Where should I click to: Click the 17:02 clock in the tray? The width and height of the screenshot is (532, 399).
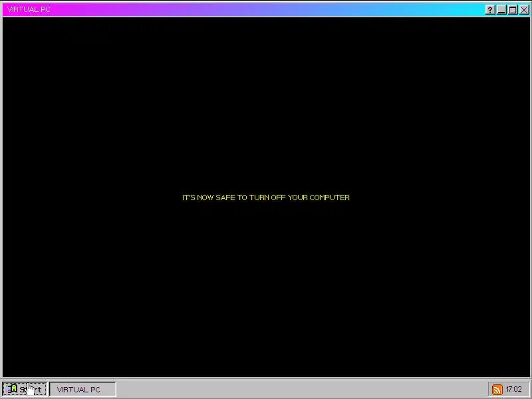(x=513, y=389)
